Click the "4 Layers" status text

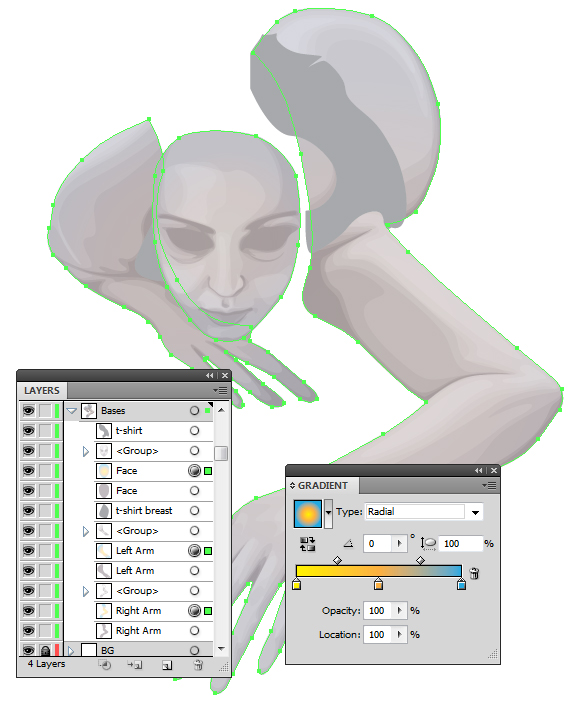point(46,664)
